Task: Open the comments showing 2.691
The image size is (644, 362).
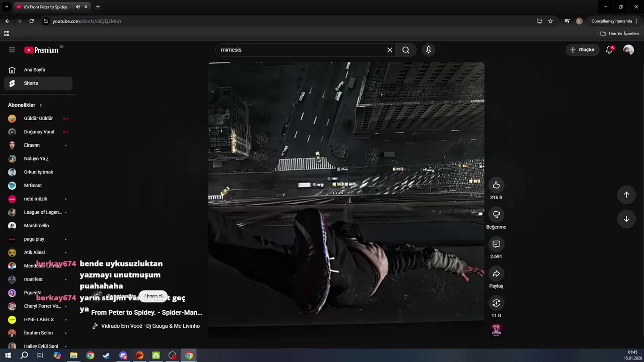Action: pyautogui.click(x=496, y=244)
